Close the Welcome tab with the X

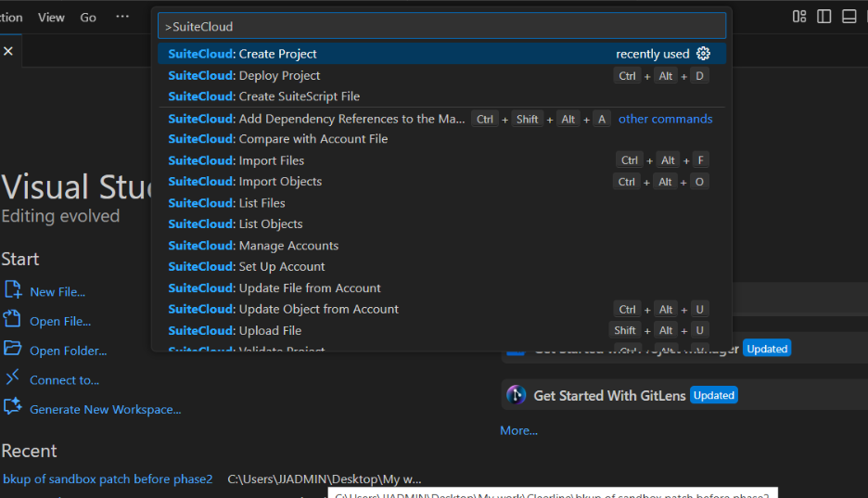[x=8, y=51]
